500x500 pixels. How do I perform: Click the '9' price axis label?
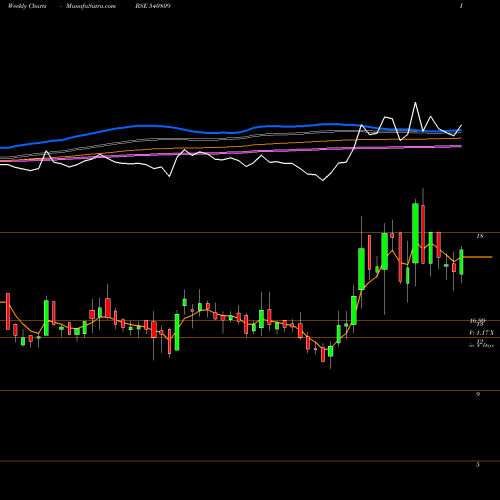pyautogui.click(x=478, y=394)
